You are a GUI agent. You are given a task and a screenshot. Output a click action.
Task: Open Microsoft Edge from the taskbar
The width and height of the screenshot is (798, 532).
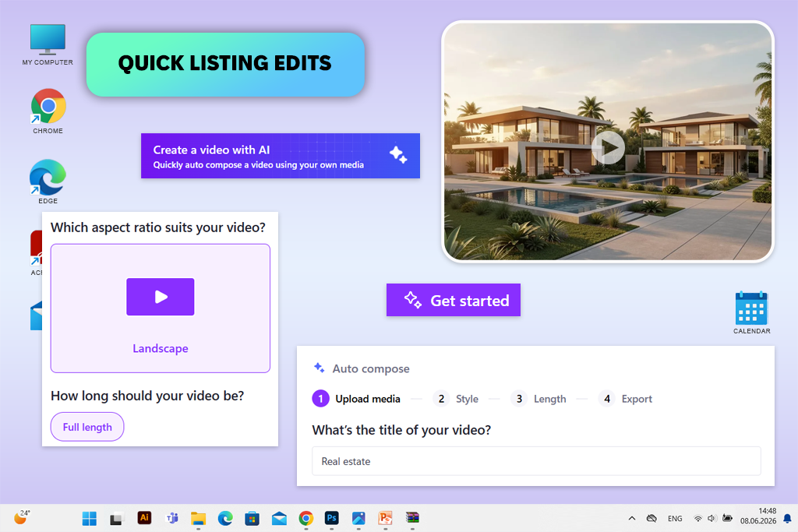tap(225, 518)
